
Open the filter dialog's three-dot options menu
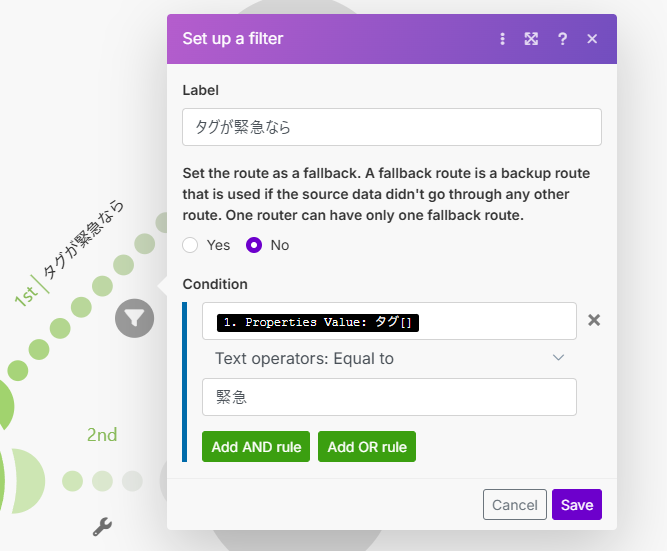[503, 39]
